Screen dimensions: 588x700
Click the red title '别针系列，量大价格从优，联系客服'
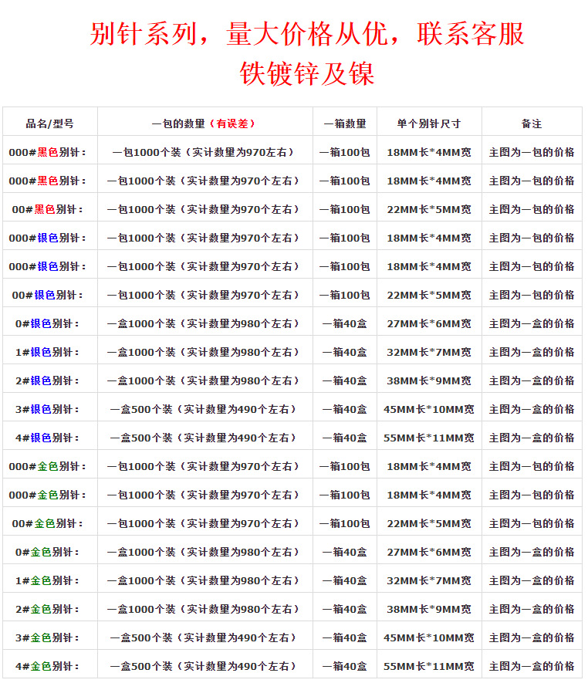(306, 33)
